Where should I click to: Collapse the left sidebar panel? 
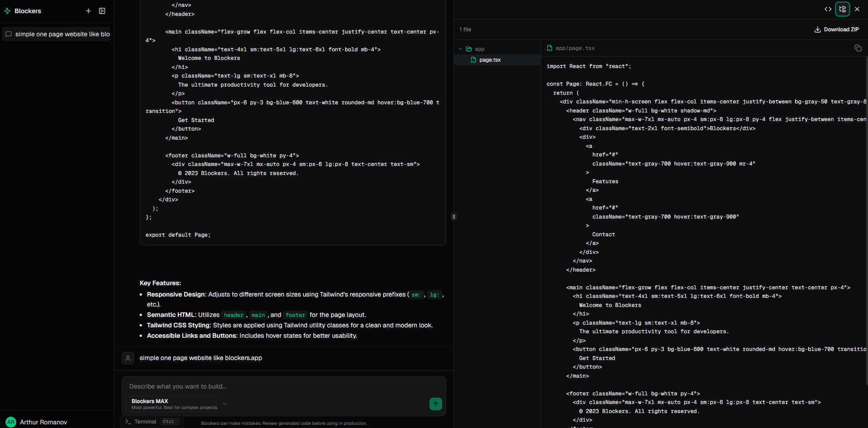pyautogui.click(x=102, y=11)
